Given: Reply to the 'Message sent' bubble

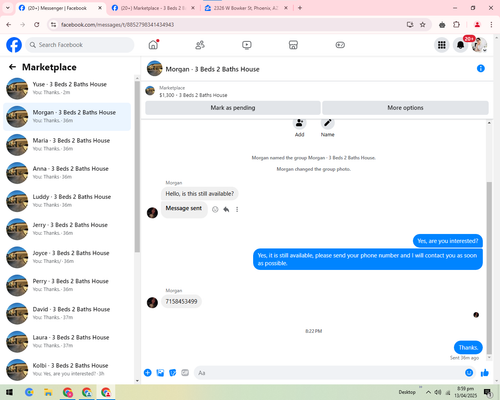Looking at the screenshot, I should [x=226, y=209].
